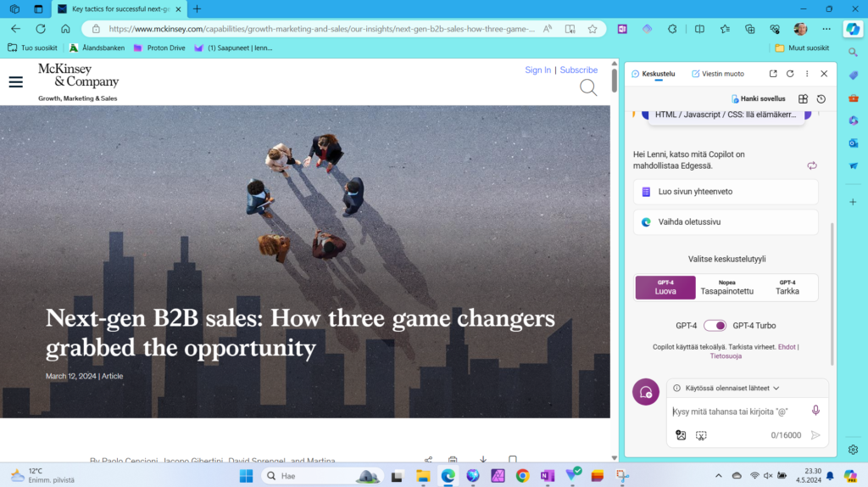Close the Copilot sidebar pane
Image resolution: width=868 pixels, height=487 pixels.
click(x=824, y=74)
